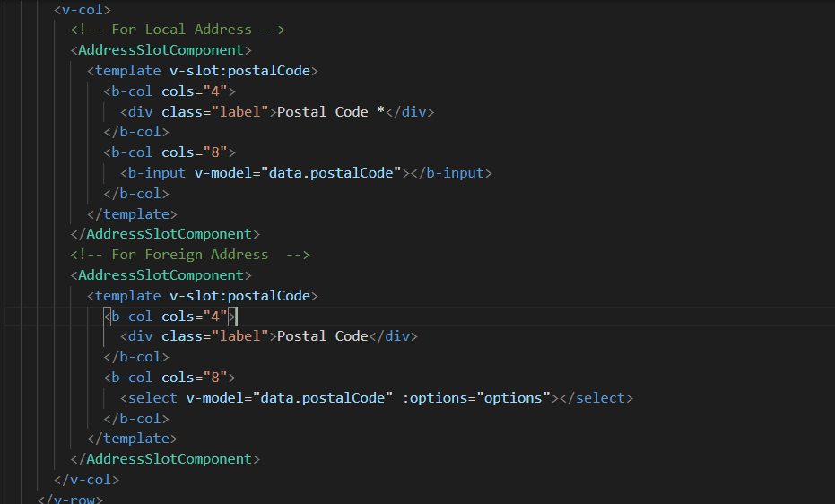
Task: Click 'Postal Code' text without asterisk
Action: [x=323, y=335]
